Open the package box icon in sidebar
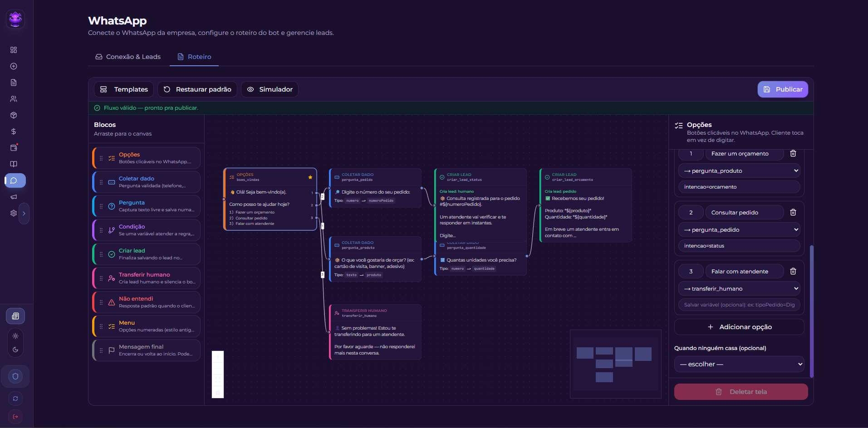 pos(14,115)
